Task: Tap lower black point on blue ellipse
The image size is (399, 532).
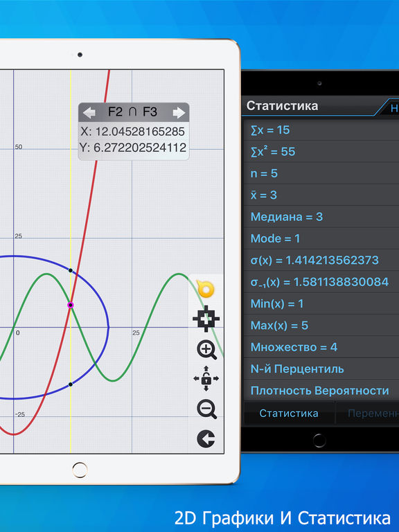Action: point(71,384)
